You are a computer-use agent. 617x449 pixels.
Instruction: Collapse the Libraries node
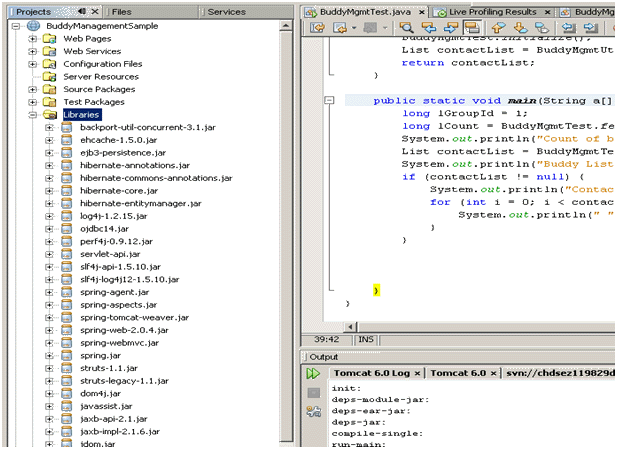pyautogui.click(x=33, y=115)
